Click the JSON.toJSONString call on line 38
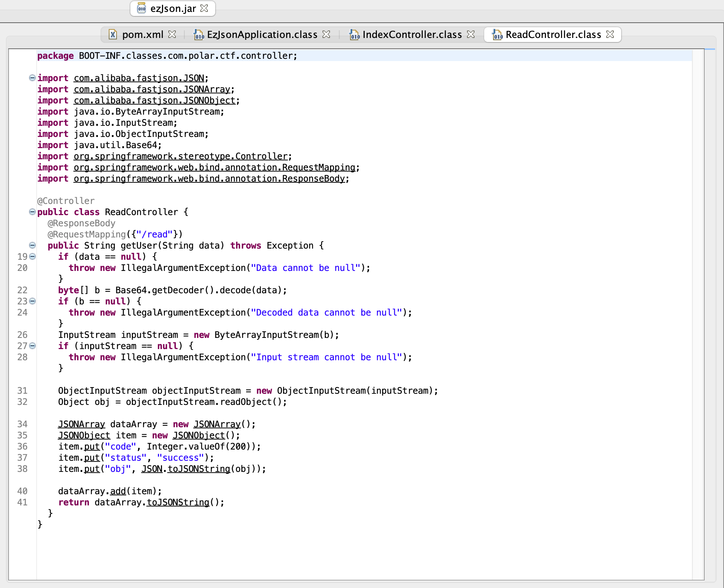The image size is (724, 588). tap(185, 469)
